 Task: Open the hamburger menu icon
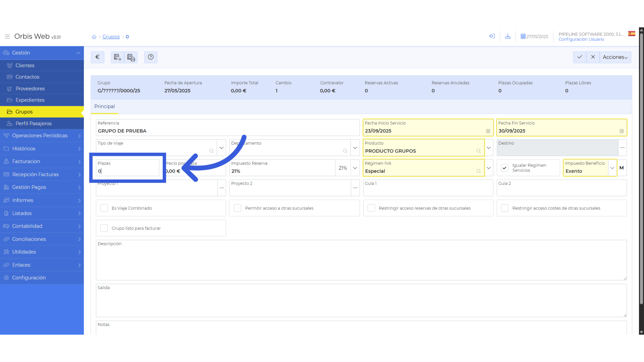(7, 37)
